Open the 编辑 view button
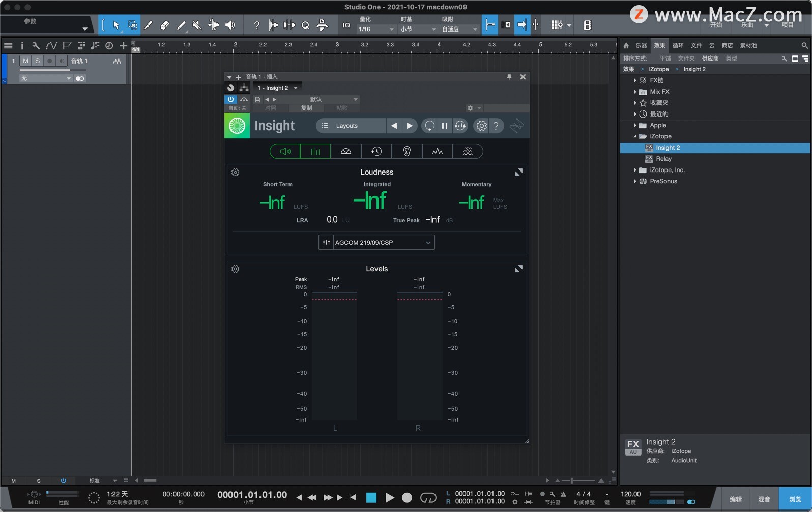The height and width of the screenshot is (512, 812). pos(736,499)
